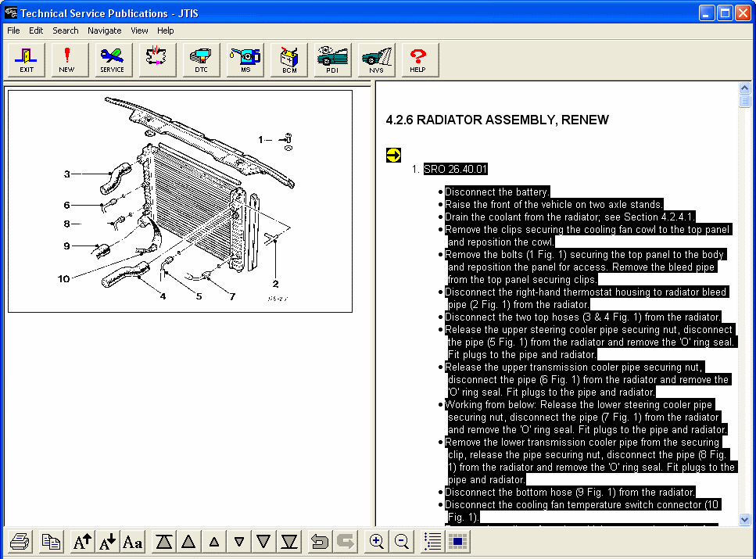Zoom in with the magnifier plus icon
The image size is (756, 559).
[x=377, y=542]
